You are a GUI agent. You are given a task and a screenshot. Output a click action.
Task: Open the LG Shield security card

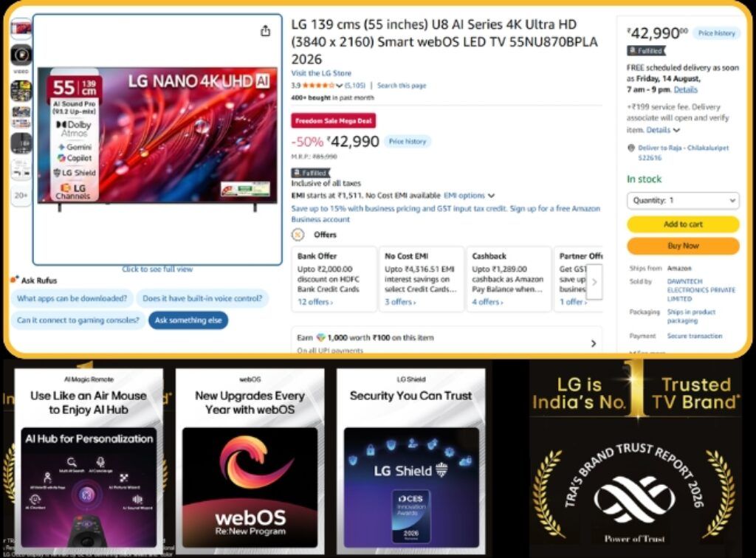[411, 461]
